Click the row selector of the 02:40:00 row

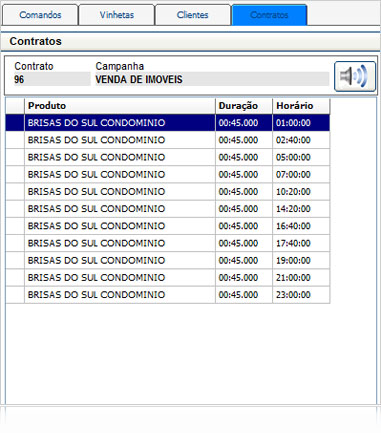tap(15, 140)
